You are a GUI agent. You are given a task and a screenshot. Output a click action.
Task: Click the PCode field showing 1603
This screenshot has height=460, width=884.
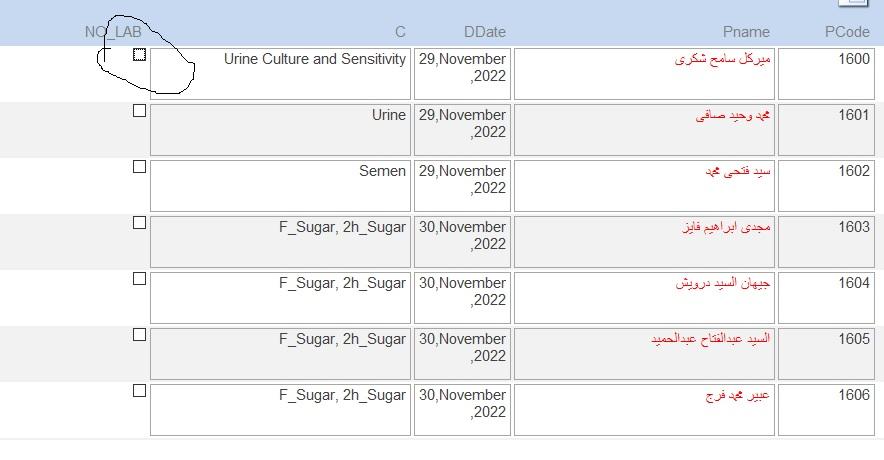coord(826,242)
